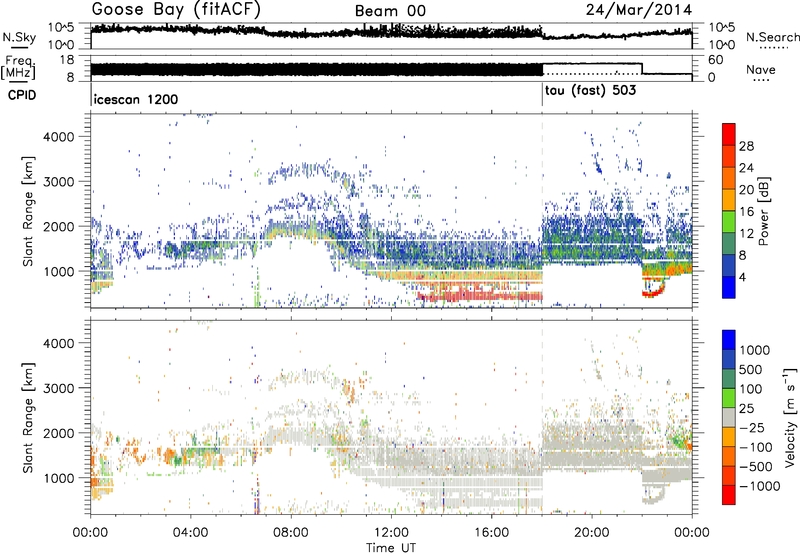Click the '4' label on Power scale
This screenshot has width=800, height=554.
[x=742, y=278]
